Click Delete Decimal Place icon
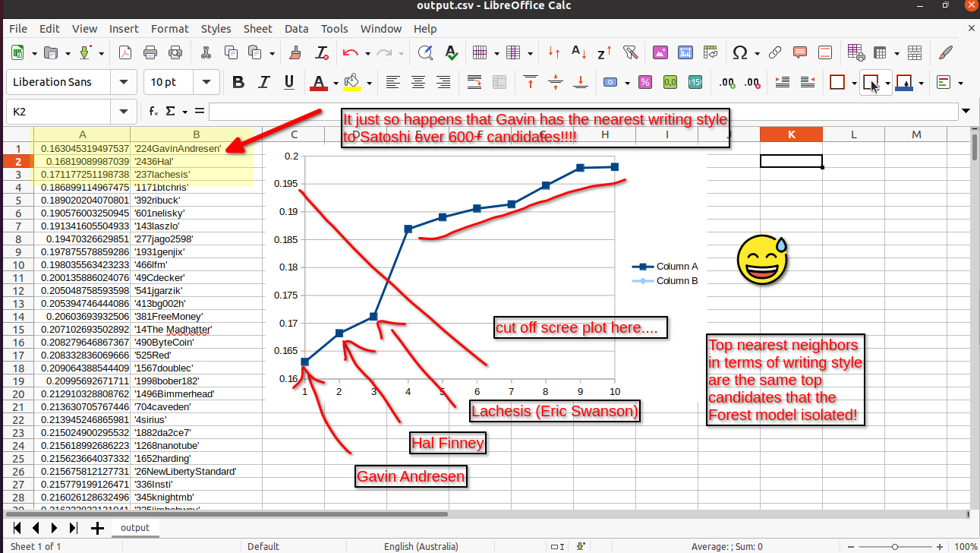The width and height of the screenshot is (980, 553). [752, 82]
